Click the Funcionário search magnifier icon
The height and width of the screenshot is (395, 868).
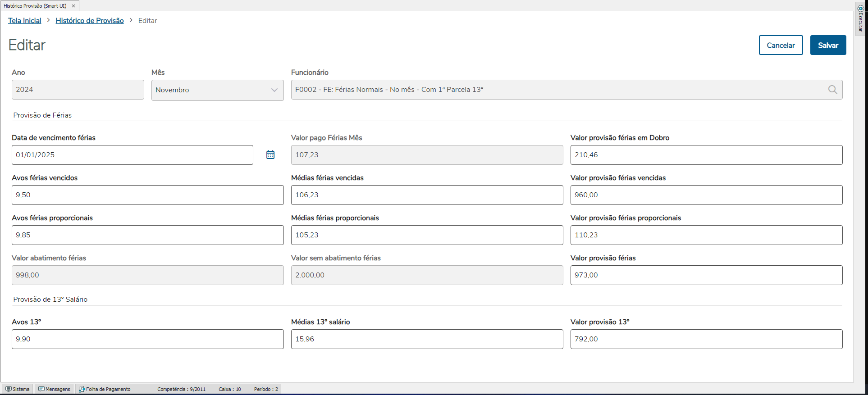[x=832, y=90]
